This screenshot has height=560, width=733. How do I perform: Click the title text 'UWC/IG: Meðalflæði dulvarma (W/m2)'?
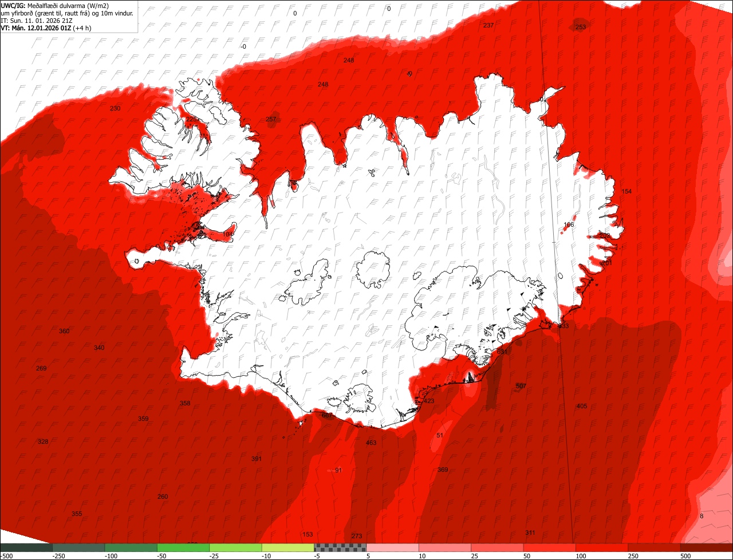tap(55, 6)
